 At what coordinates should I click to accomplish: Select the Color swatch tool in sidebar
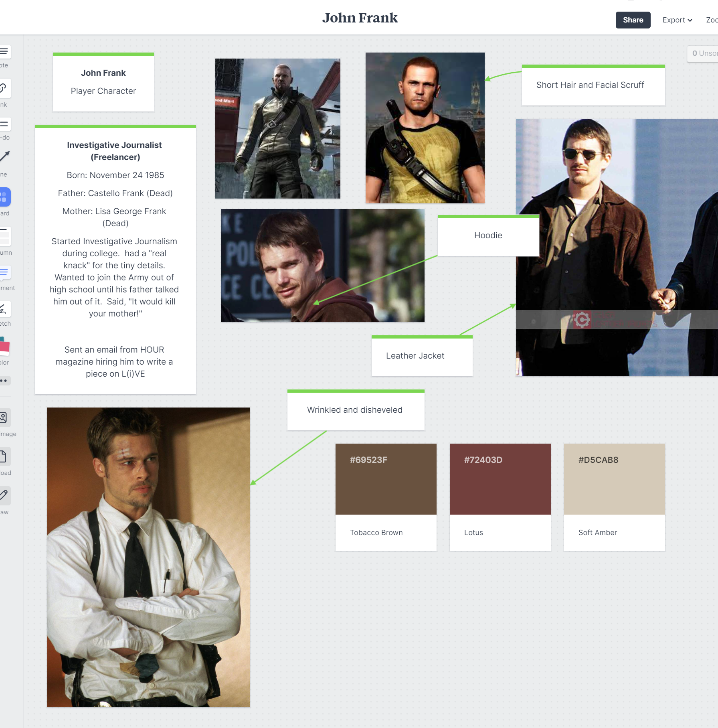pos(5,347)
